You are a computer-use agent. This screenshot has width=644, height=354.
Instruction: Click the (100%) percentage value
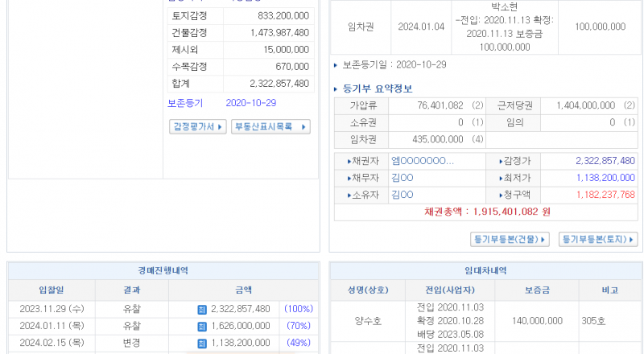pyautogui.click(x=299, y=309)
